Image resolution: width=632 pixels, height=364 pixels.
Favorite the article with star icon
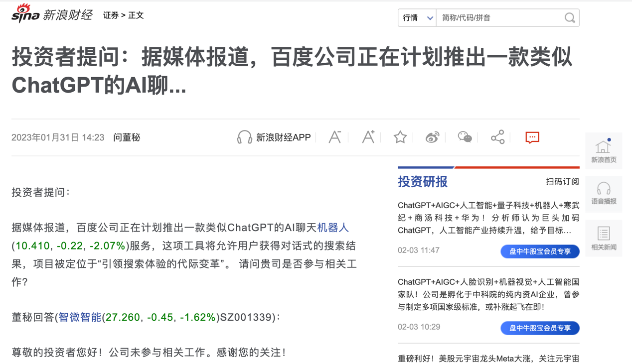400,137
